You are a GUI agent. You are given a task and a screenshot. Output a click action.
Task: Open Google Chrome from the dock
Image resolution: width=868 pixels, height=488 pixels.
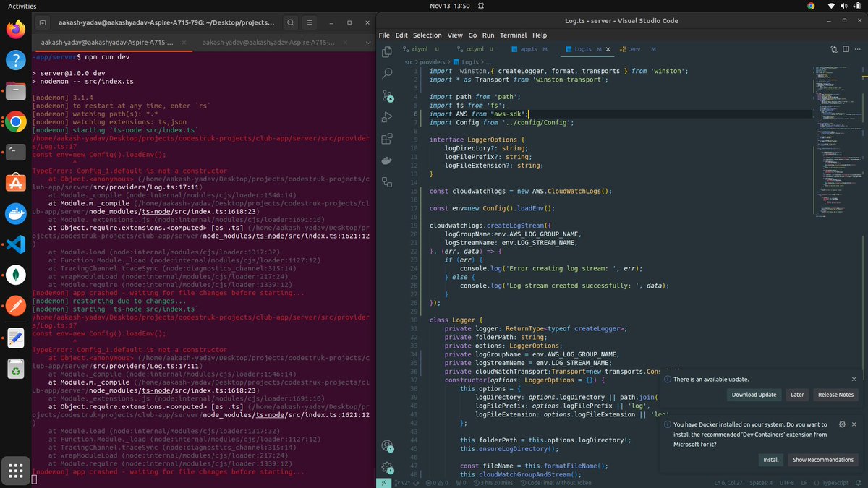tap(15, 121)
